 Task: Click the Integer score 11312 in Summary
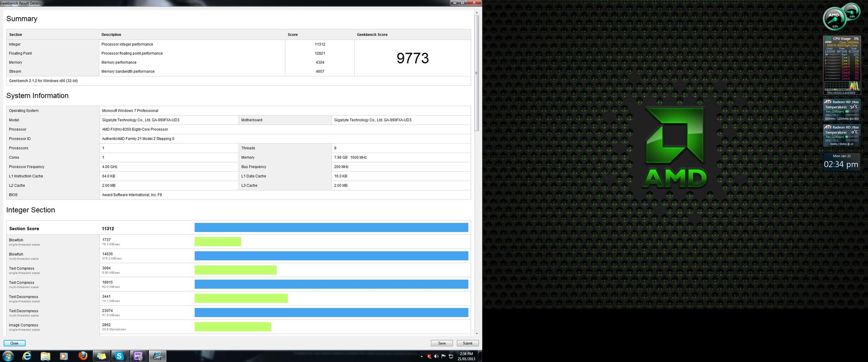(x=320, y=44)
